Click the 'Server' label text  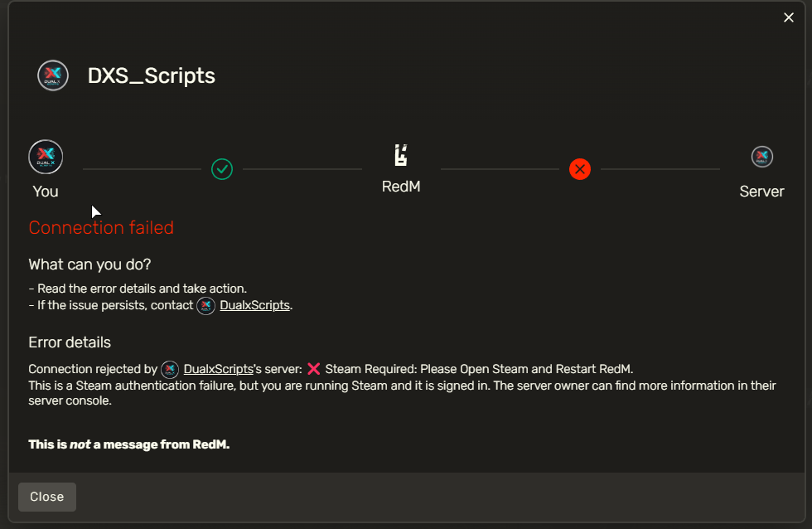[761, 192]
